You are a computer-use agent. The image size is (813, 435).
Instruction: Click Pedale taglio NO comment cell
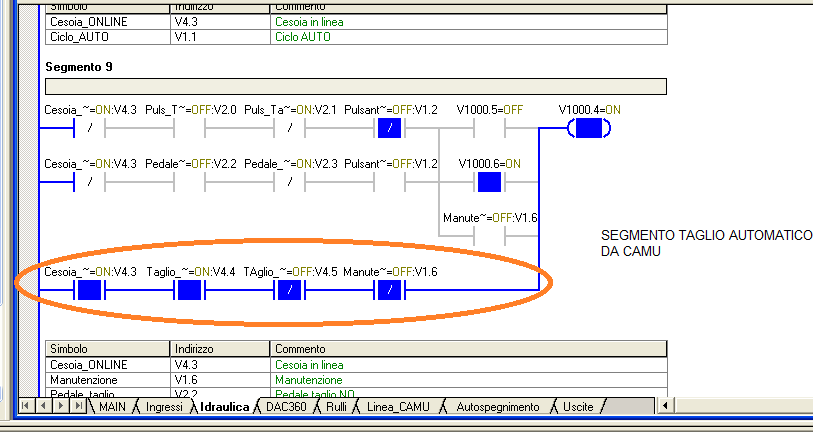coord(468,394)
